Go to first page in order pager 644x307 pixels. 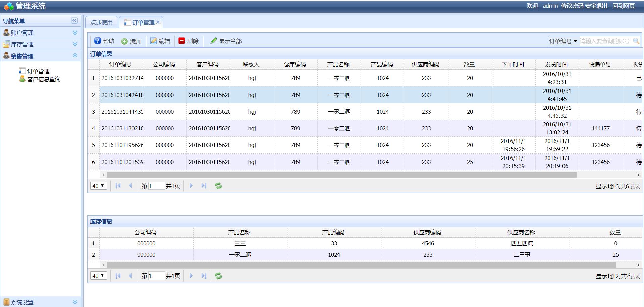118,186
